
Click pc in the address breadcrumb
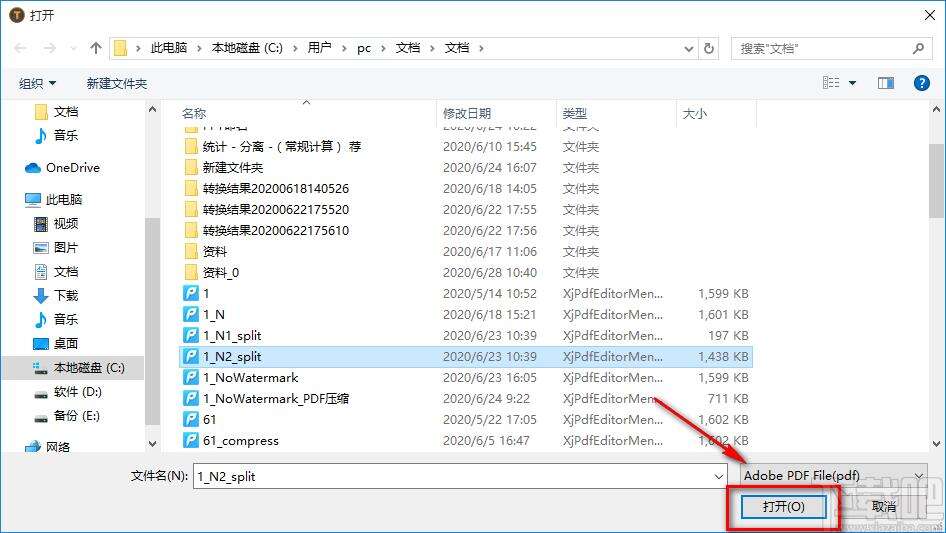click(364, 48)
